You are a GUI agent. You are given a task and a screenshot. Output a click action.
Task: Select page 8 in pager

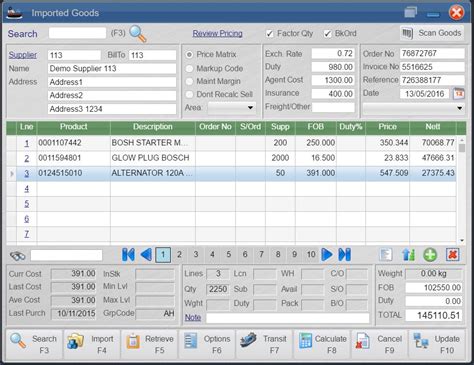pyautogui.click(x=278, y=255)
